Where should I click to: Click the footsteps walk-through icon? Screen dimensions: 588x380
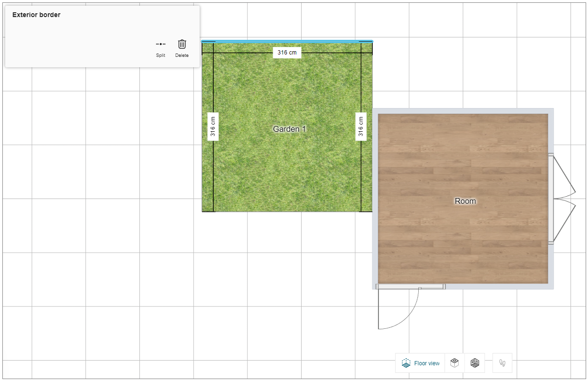[x=502, y=363]
